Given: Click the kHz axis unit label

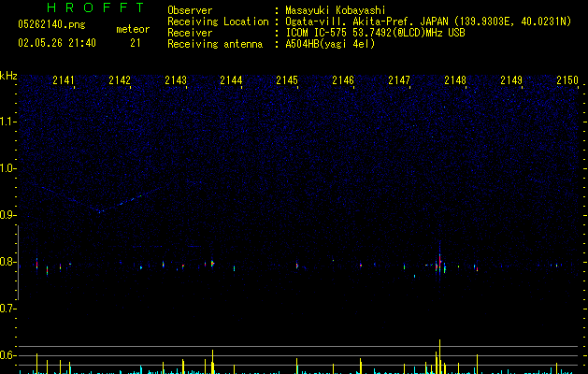Looking at the screenshot, I should tap(8, 76).
